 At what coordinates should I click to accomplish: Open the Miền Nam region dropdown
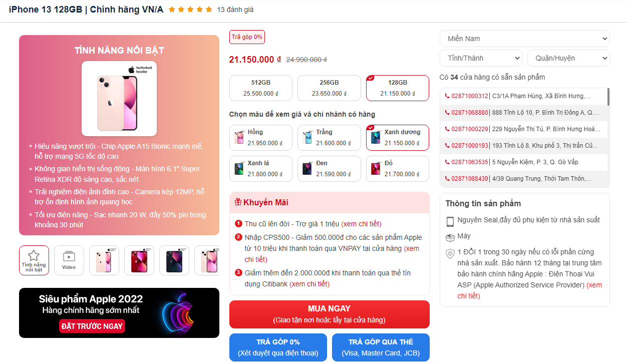[525, 39]
